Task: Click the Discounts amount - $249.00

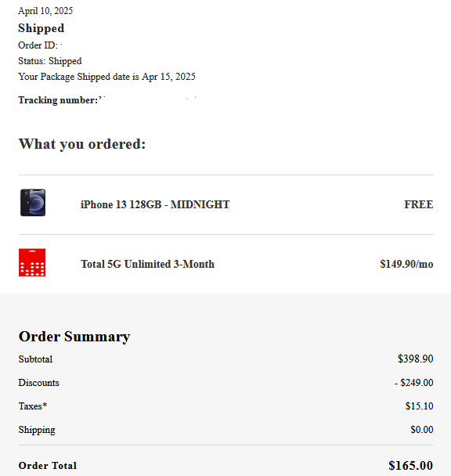Action: point(414,383)
